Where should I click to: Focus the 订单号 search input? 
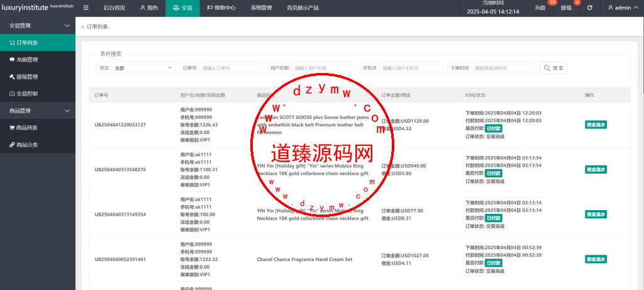coord(231,68)
